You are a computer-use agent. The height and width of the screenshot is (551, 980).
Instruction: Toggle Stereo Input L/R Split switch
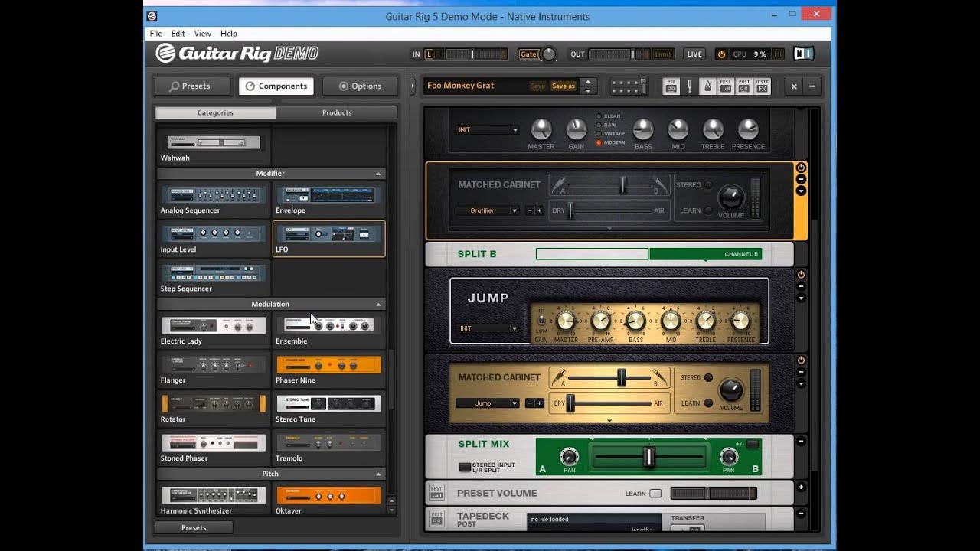tap(465, 467)
